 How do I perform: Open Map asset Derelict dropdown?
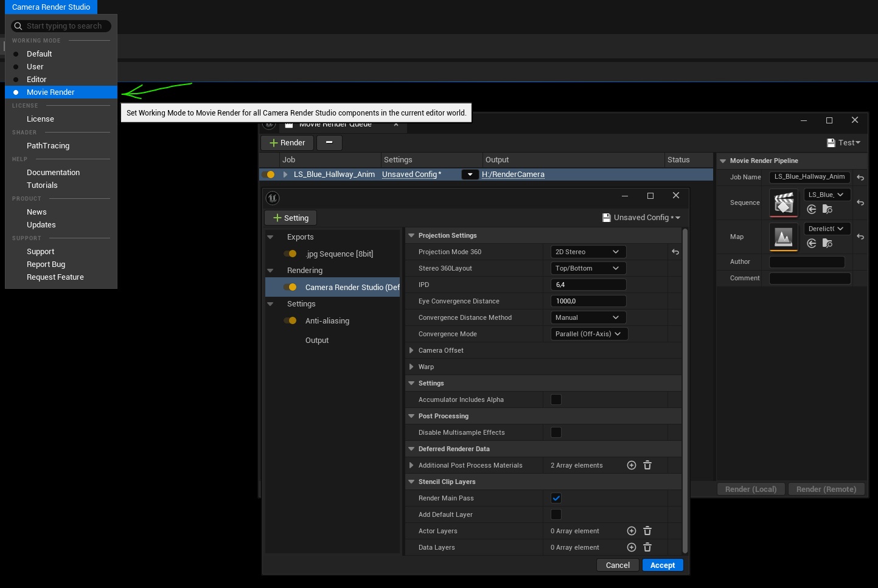pyautogui.click(x=827, y=229)
